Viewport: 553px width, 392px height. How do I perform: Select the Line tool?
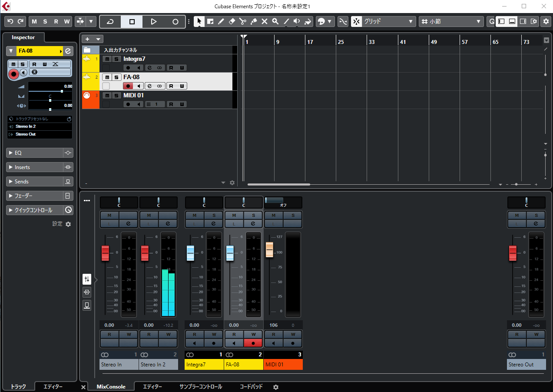tap(286, 21)
